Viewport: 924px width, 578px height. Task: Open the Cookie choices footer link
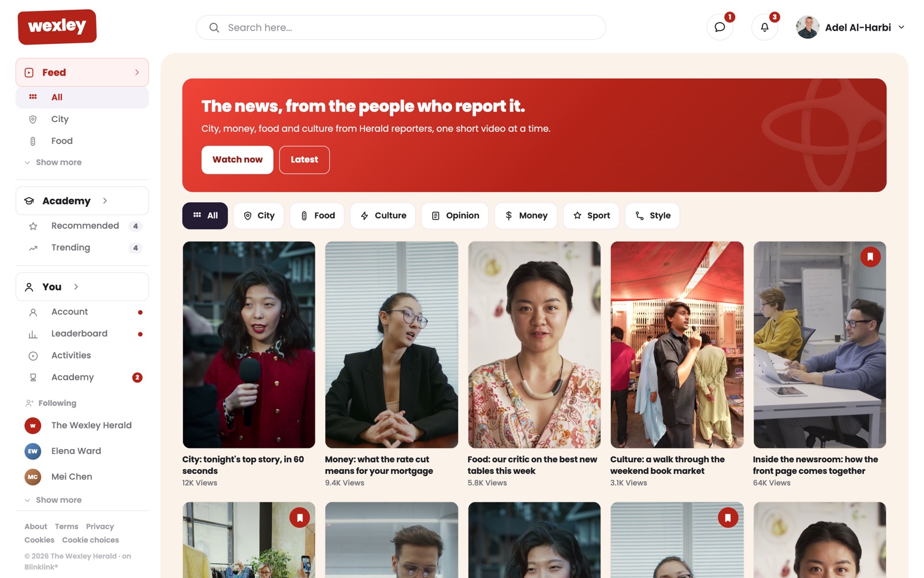[91, 540]
